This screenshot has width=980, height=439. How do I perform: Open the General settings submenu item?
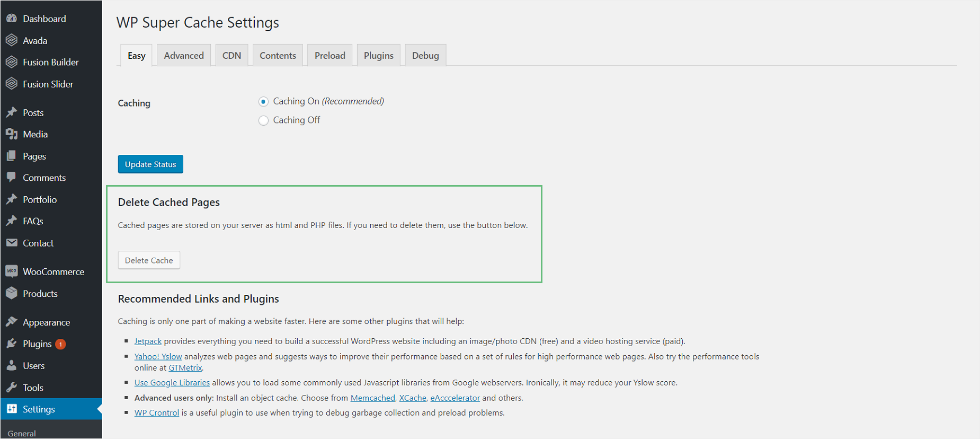point(22,433)
